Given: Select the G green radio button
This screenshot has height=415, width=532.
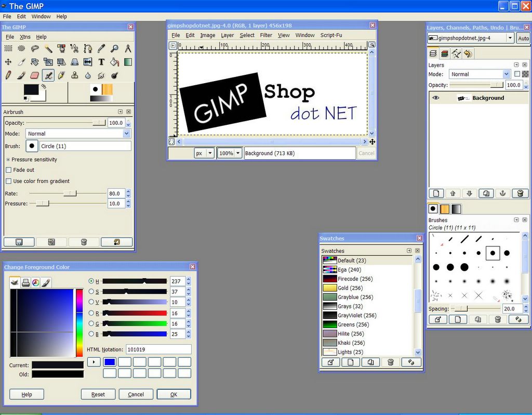Looking at the screenshot, I should (x=91, y=323).
